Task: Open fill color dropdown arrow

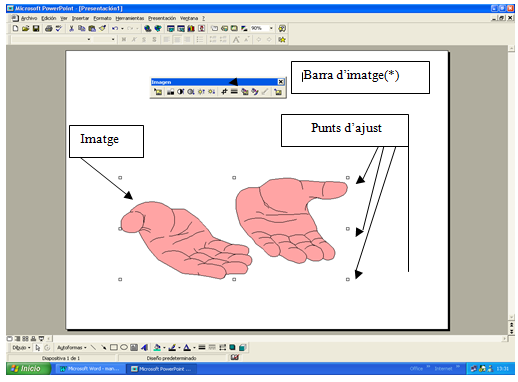Action: tap(164, 348)
